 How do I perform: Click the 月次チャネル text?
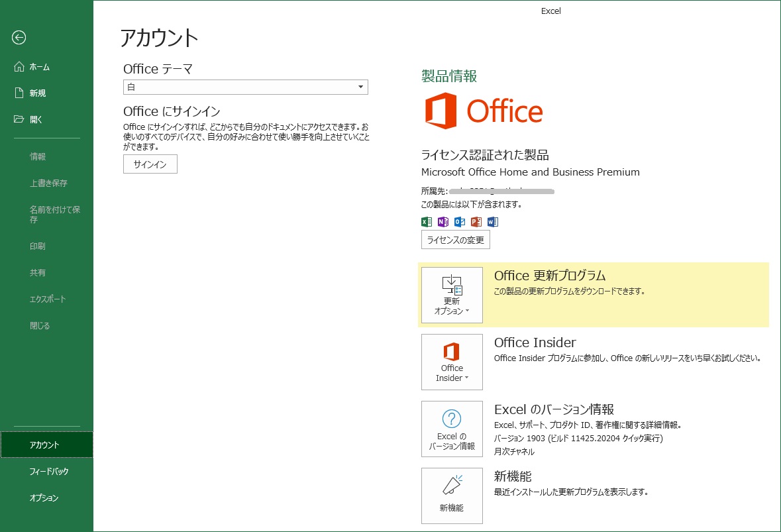click(514, 452)
